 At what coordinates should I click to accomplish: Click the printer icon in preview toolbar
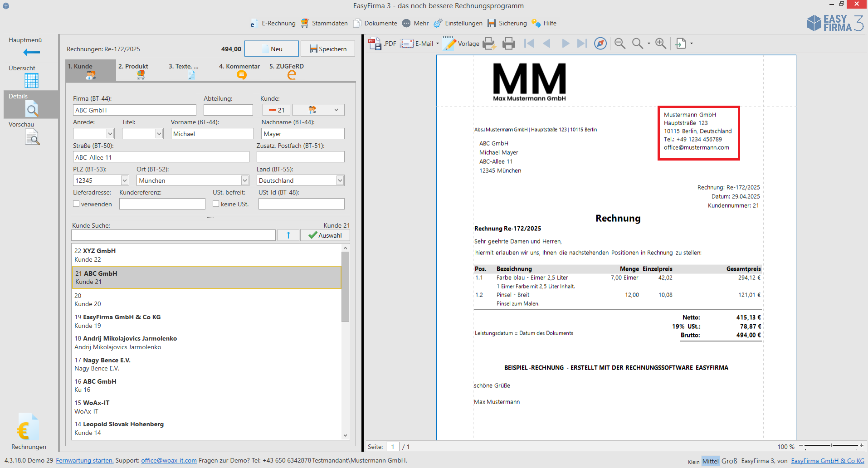tap(508, 44)
